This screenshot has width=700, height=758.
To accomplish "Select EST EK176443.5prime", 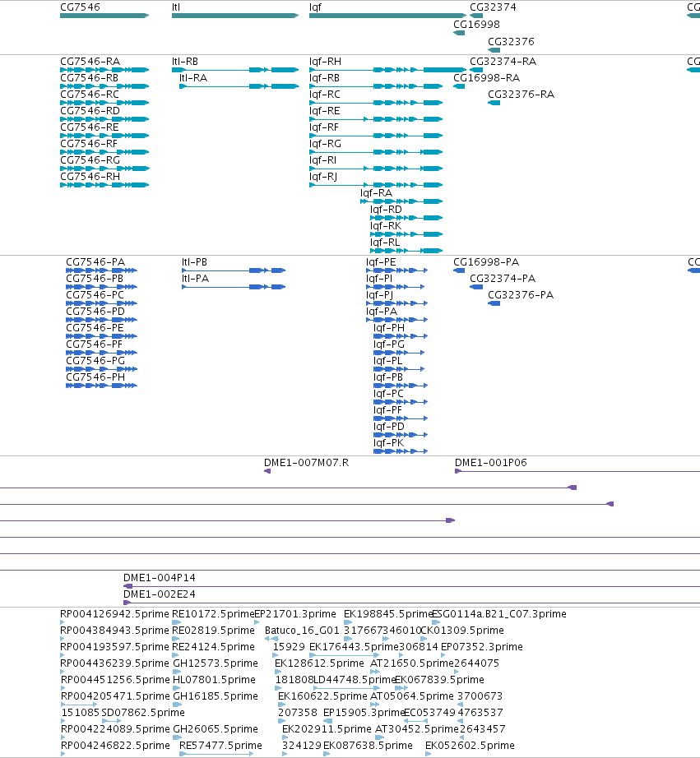I will (x=345, y=655).
